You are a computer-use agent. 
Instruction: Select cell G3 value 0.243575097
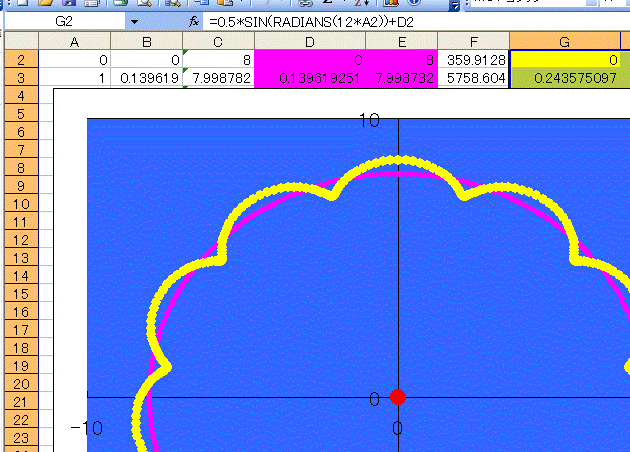(x=565, y=78)
